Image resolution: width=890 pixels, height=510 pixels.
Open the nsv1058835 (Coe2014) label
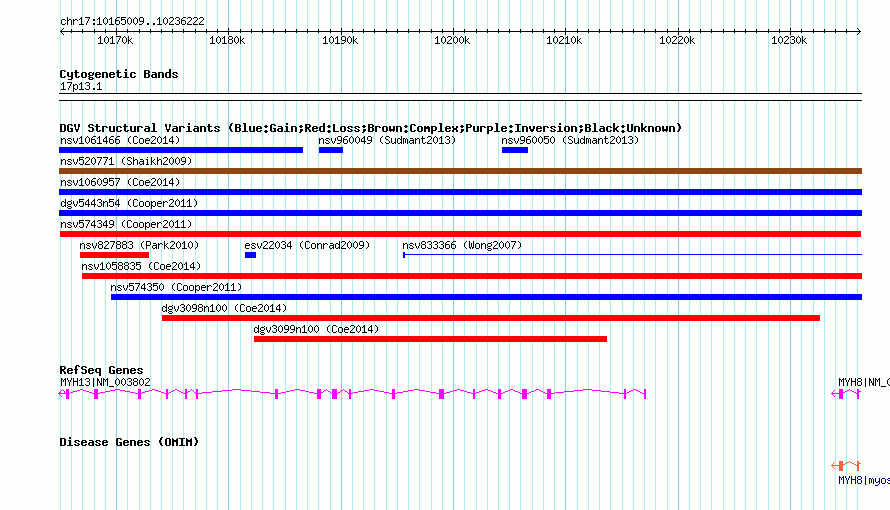pos(141,266)
